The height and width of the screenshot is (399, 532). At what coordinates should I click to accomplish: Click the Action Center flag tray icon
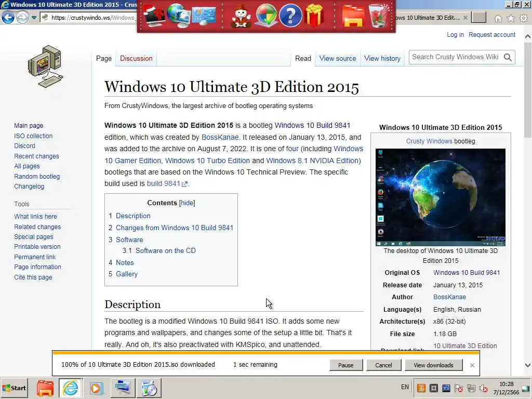click(x=459, y=388)
